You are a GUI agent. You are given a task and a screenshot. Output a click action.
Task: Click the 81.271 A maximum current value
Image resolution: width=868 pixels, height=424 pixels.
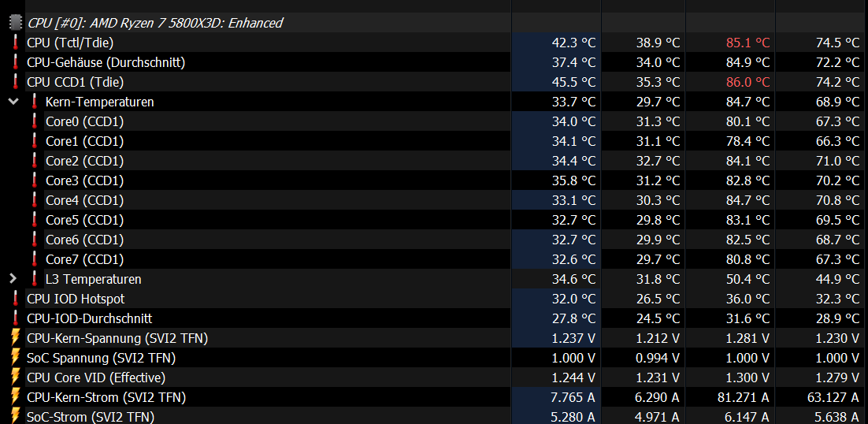point(743,397)
